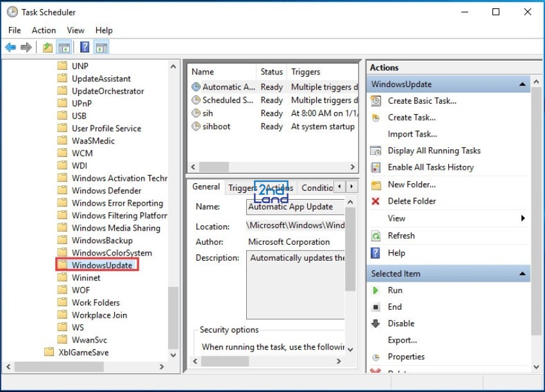Image resolution: width=545 pixels, height=392 pixels.
Task: Switch to the Conditions tab
Action: [x=317, y=188]
